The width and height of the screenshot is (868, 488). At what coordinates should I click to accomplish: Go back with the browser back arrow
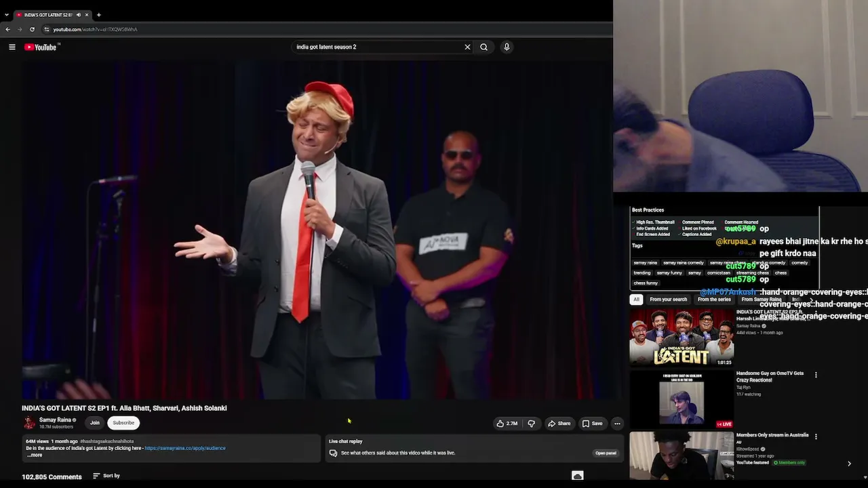[x=7, y=29]
